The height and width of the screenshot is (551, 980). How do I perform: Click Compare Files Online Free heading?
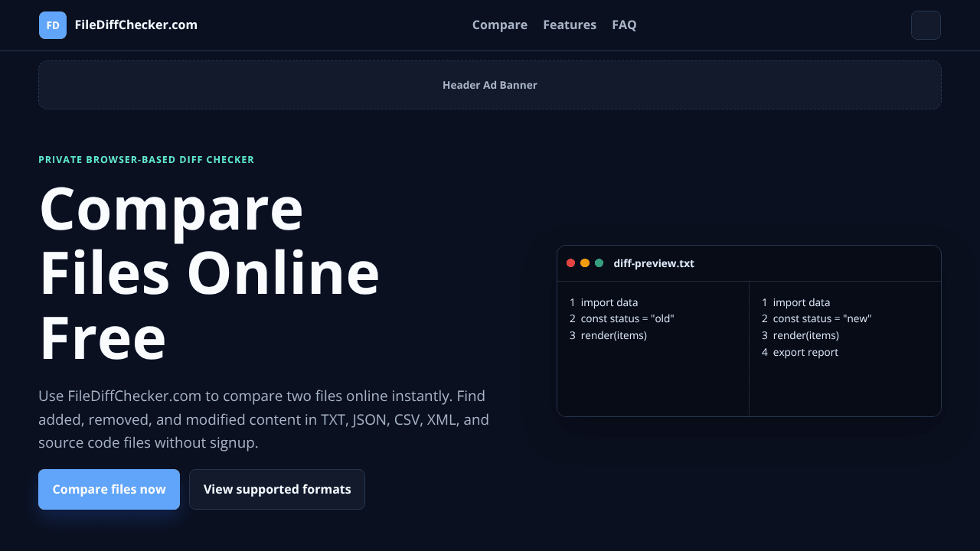(209, 272)
